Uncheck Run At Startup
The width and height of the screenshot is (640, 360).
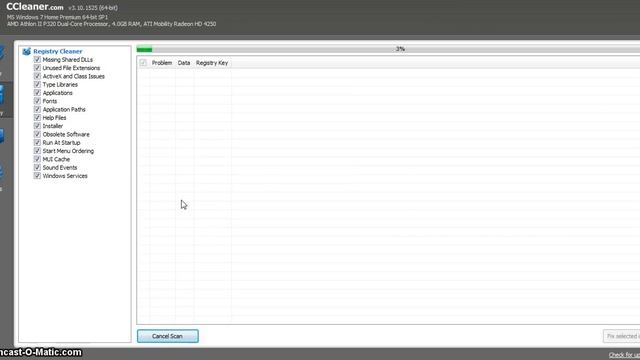(x=37, y=142)
